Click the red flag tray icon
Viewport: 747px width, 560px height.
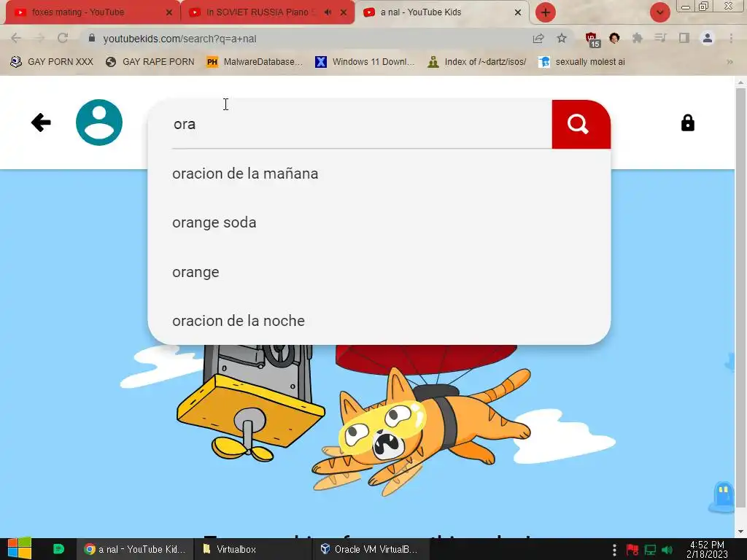[632, 550]
